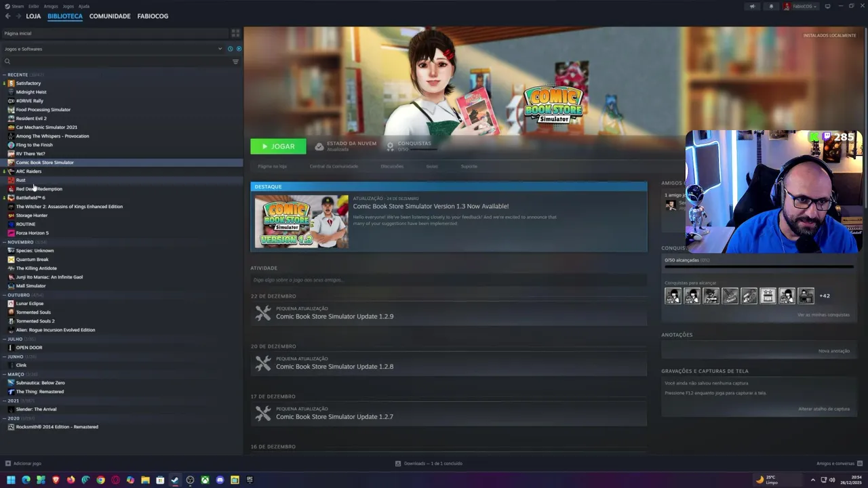Open the announcements megaphone icon
This screenshot has width=868, height=488.
click(752, 6)
